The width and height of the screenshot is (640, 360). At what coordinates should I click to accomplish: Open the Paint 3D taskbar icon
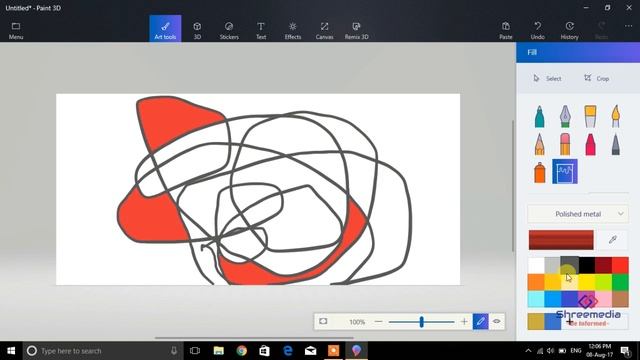tap(356, 351)
